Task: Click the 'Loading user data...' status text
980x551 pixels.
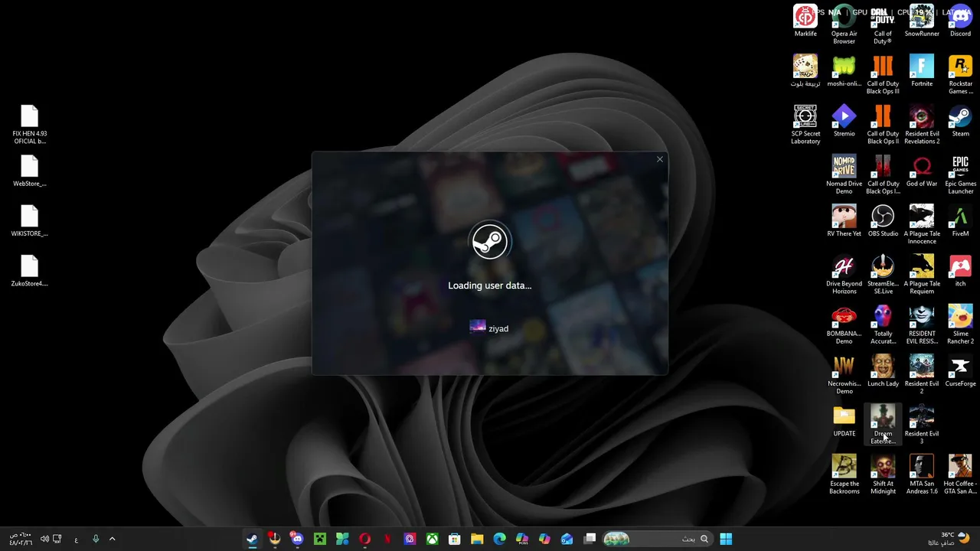Action: [x=490, y=285]
